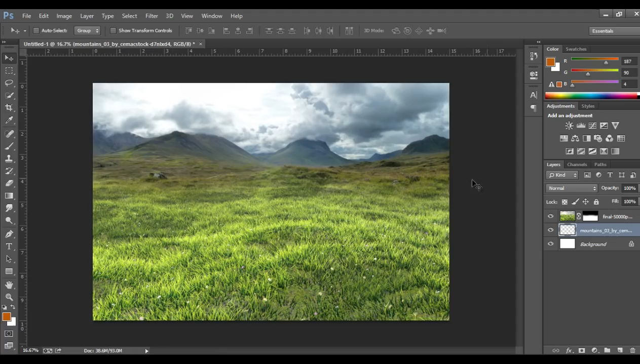Image resolution: width=640 pixels, height=364 pixels.
Task: Enable the Auto-Select checkbox
Action: (x=36, y=31)
